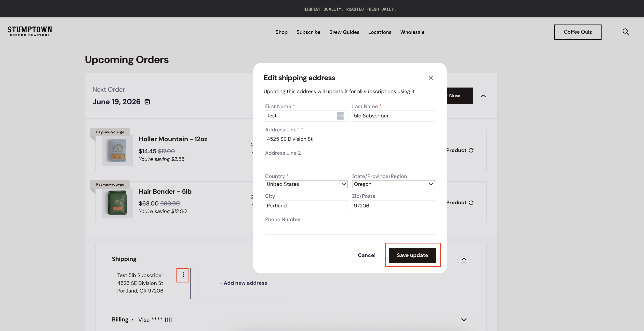
Task: Click the Save update button
Action: click(x=412, y=255)
